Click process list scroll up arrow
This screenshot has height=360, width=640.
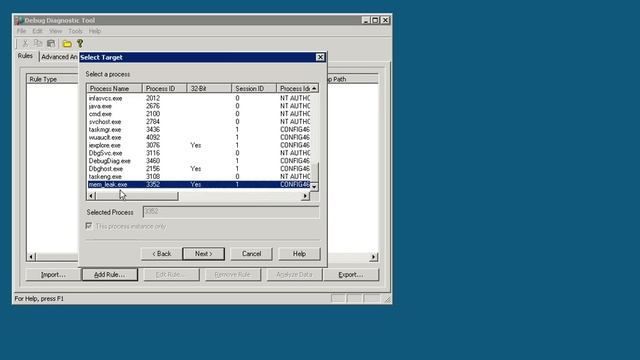(x=314, y=89)
